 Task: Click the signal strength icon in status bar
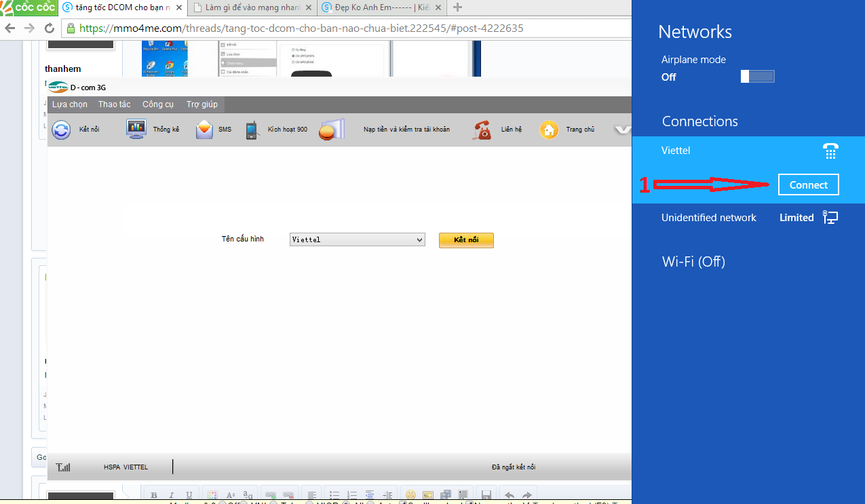tap(63, 467)
